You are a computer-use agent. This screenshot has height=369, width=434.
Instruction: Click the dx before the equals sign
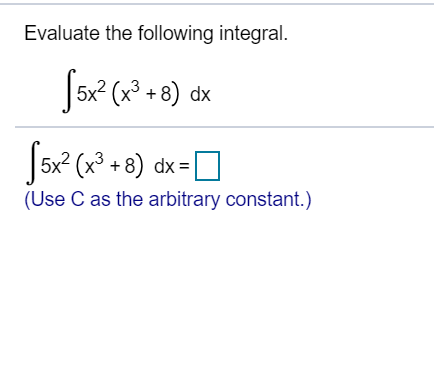[164, 166]
